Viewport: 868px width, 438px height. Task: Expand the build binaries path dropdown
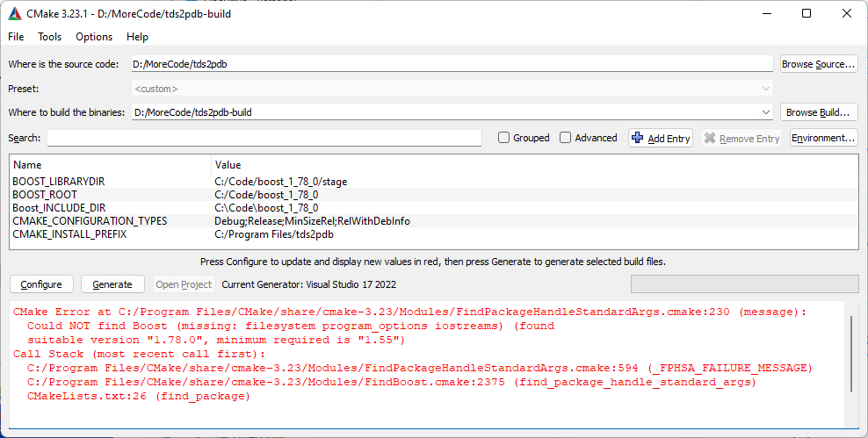[x=765, y=112]
